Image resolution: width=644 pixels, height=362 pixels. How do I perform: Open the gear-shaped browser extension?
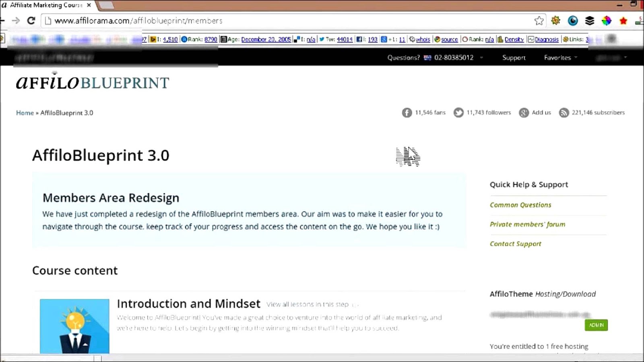(x=556, y=21)
